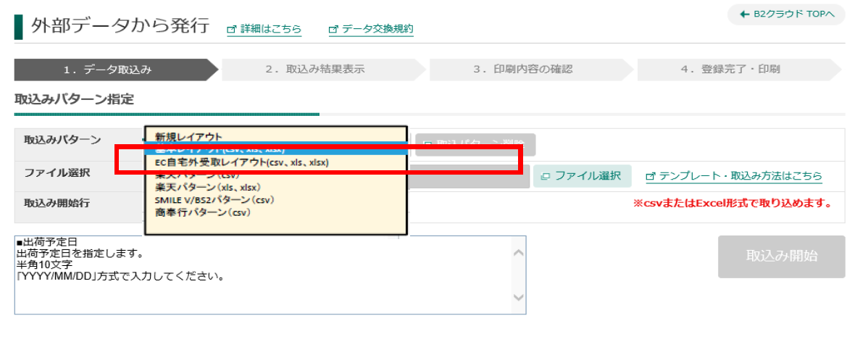Click the 取込みパターン指定 section heading
The image size is (868, 342).
coord(74,99)
